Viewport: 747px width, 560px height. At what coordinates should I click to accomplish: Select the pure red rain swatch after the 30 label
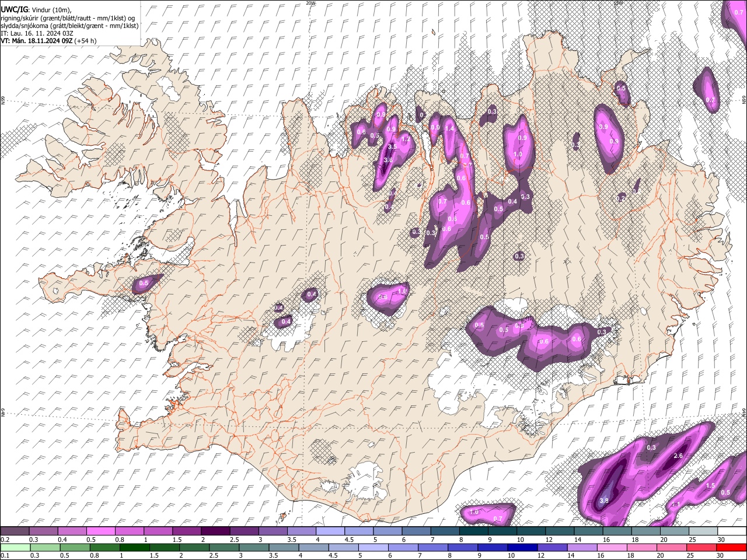click(x=731, y=547)
